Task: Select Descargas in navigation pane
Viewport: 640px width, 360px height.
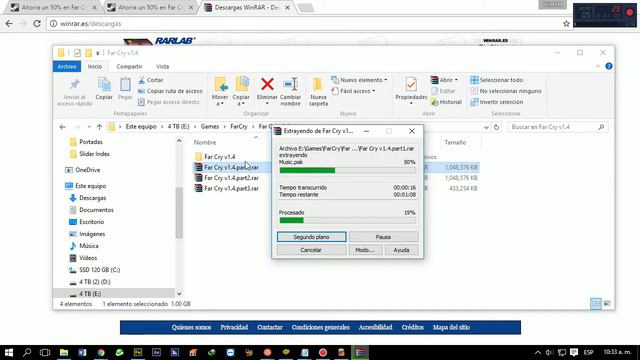Action: 87,198
